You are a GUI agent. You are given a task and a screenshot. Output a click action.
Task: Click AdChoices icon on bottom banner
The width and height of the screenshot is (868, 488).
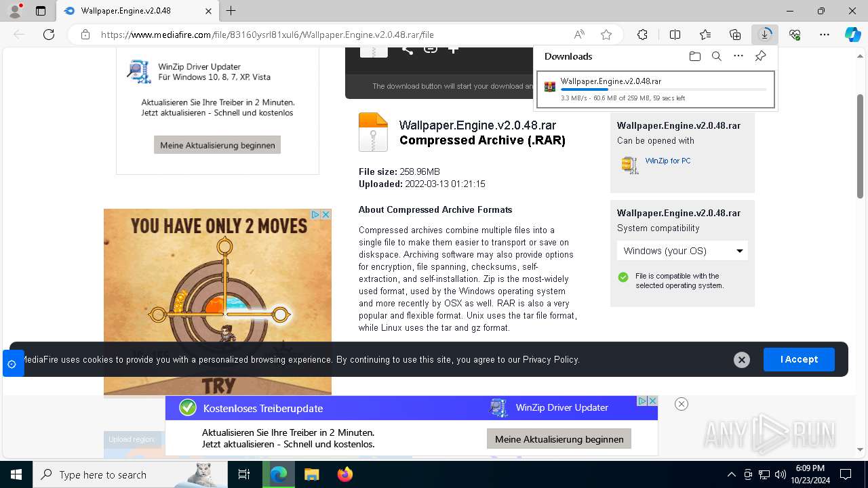coord(642,401)
